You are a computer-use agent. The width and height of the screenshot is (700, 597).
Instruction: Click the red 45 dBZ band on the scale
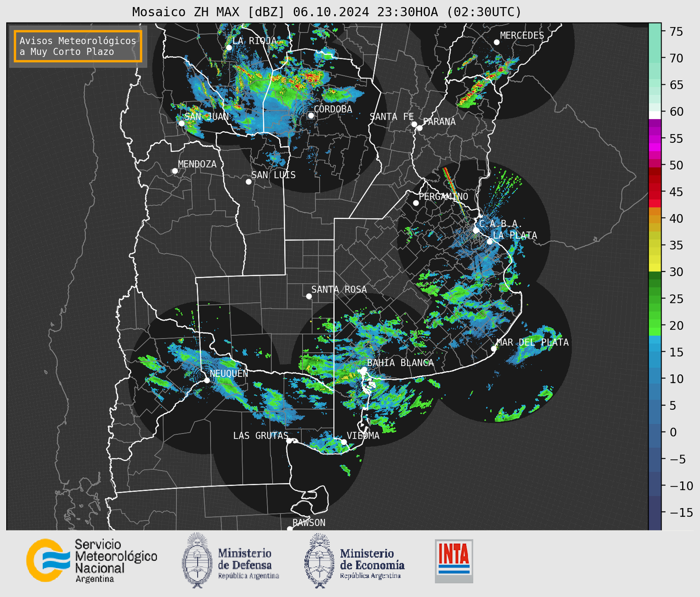[655, 192]
